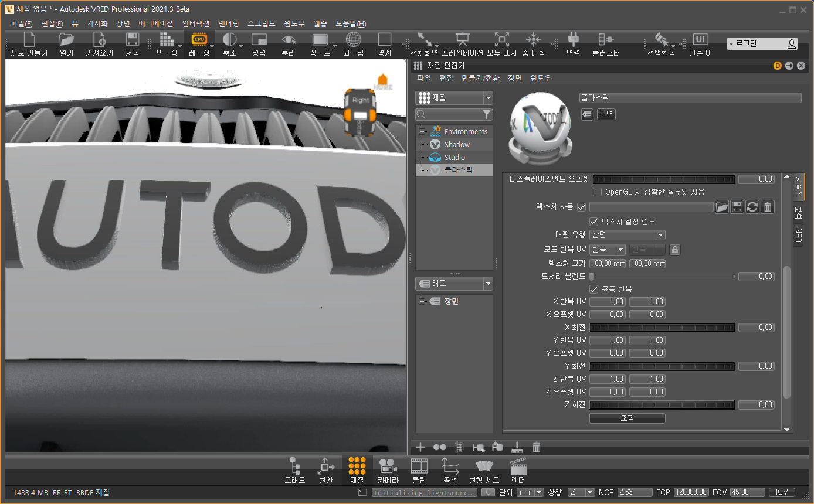Uncheck the 텍스처 설정 링크 checkbox
814x504 pixels.
(593, 222)
